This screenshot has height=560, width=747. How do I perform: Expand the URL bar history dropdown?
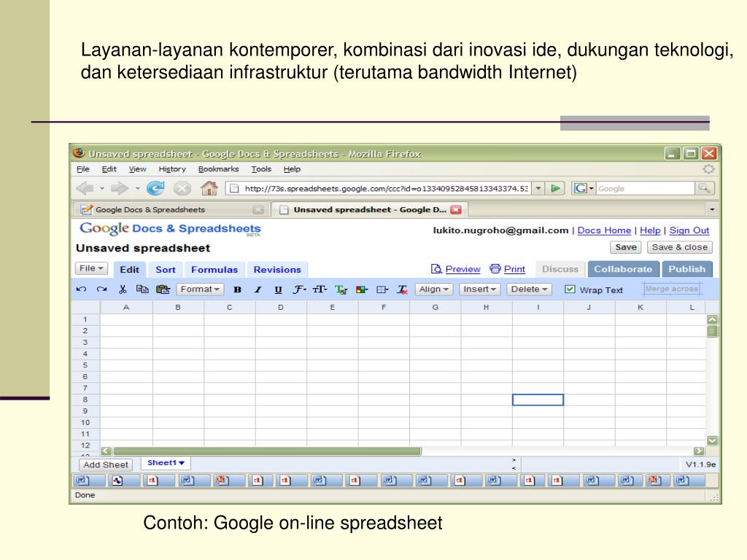click(x=538, y=189)
